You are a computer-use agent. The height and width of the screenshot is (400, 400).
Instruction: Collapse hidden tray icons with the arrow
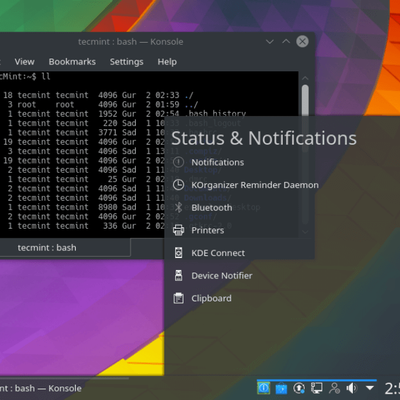369,388
